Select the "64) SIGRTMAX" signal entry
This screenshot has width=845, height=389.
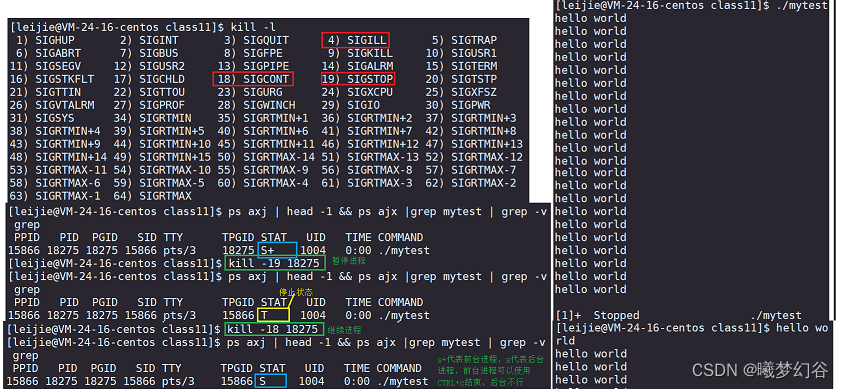tap(153, 196)
